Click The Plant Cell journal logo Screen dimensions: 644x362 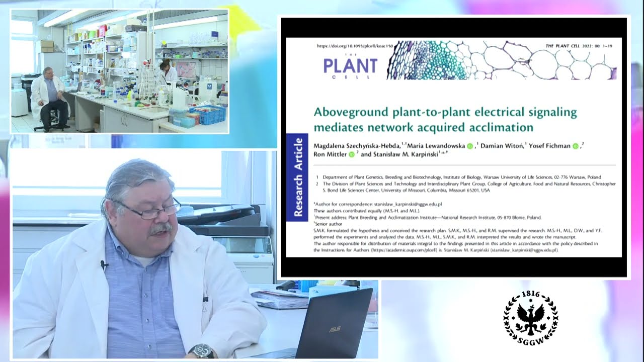(x=350, y=66)
